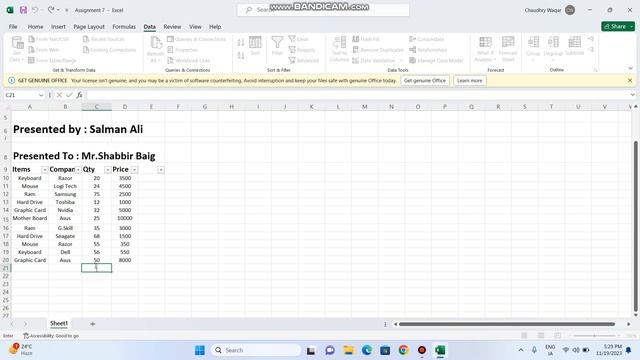Choose From Web data source
This screenshot has width=640, height=360.
pyautogui.click(x=44, y=50)
